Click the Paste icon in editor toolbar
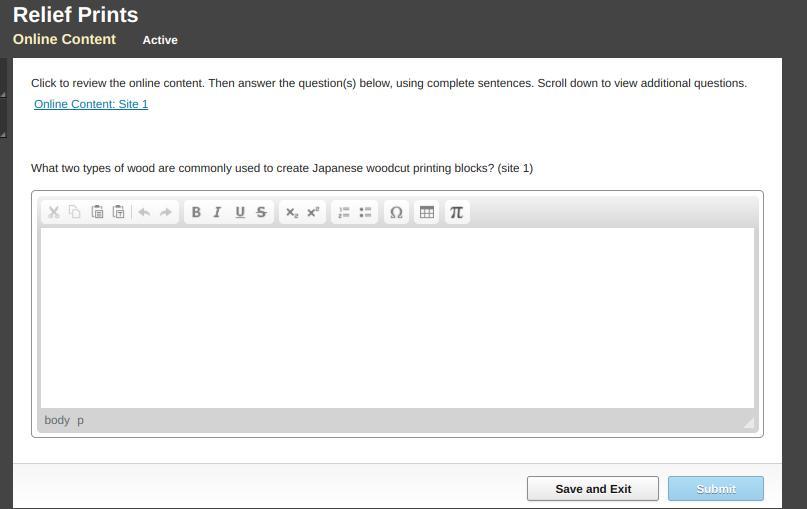This screenshot has width=807, height=509. click(97, 212)
